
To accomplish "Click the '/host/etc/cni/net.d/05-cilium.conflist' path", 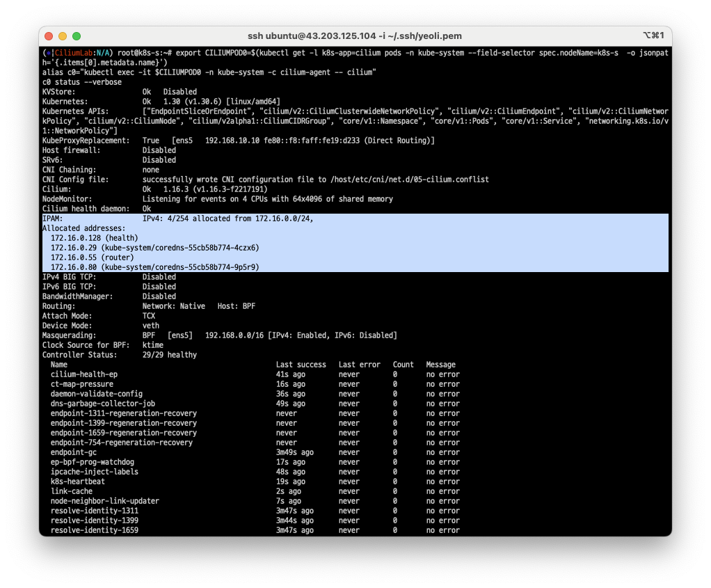I will (410, 180).
